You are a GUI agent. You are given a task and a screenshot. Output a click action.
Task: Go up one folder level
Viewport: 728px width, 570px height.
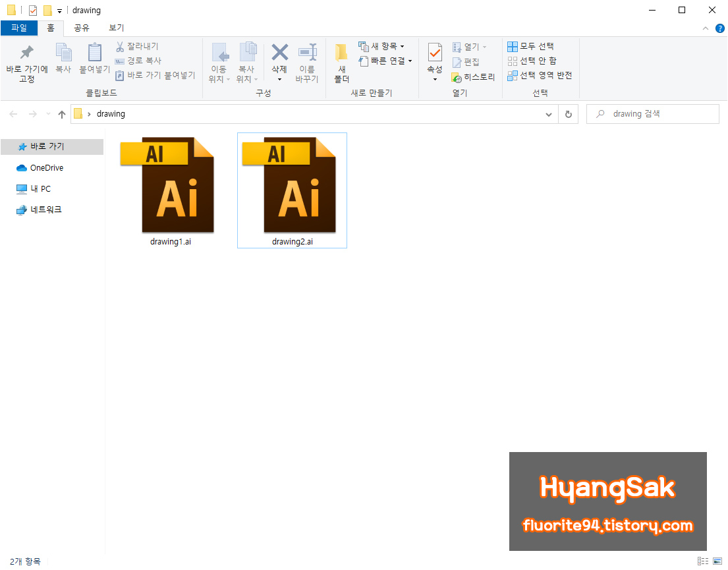[62, 114]
